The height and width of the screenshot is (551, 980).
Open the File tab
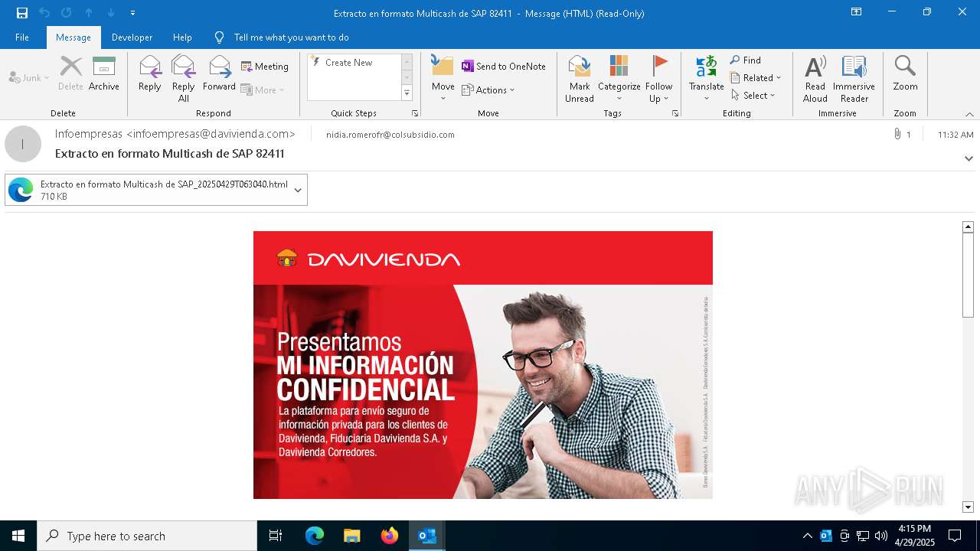tap(22, 37)
